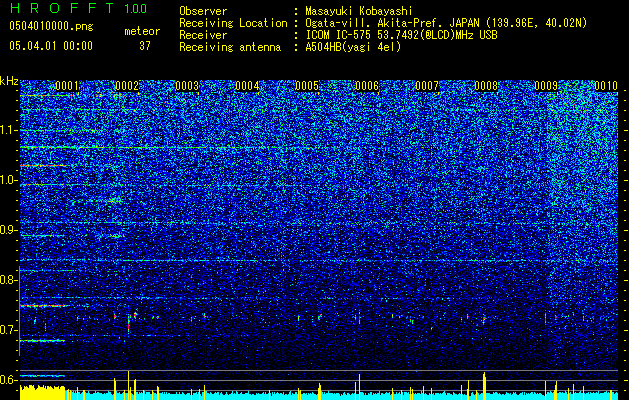Click ICOM IC-575 53.7492 MHz USB text
The image size is (629, 400).
pyautogui.click(x=401, y=35)
